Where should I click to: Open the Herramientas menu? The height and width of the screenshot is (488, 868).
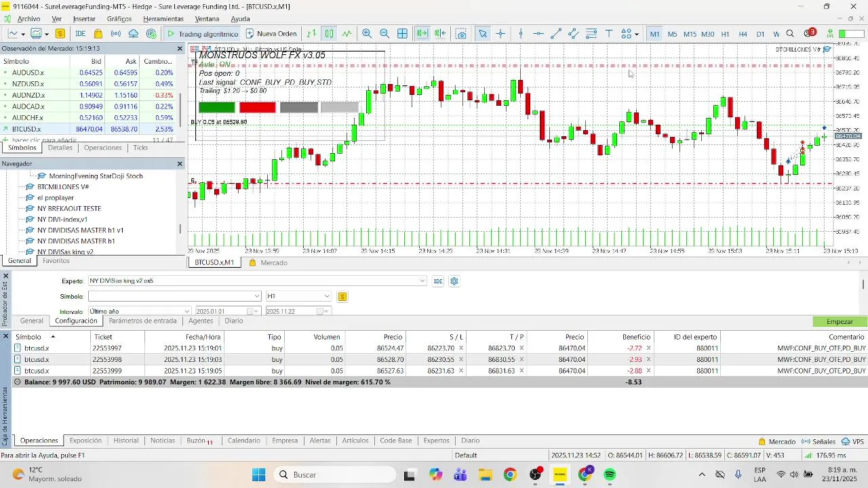(163, 19)
